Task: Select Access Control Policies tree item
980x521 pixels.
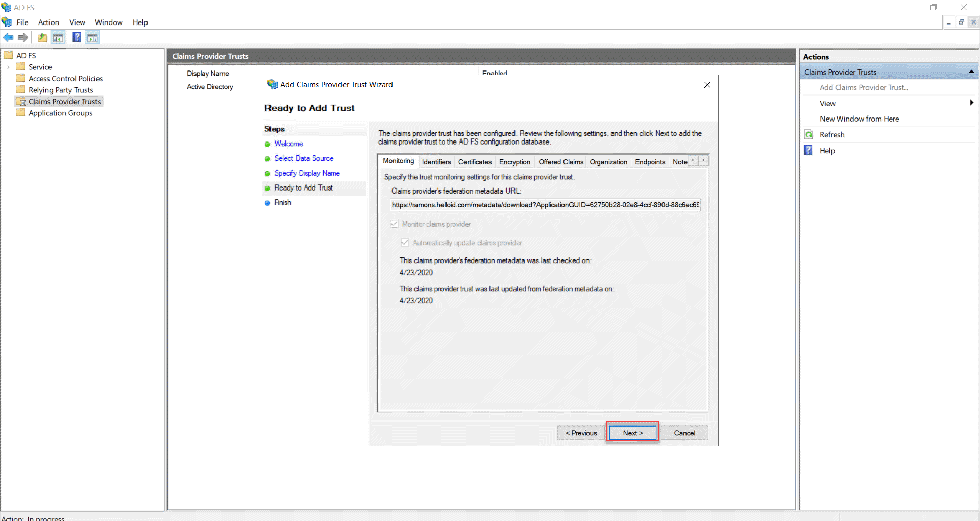Action: point(65,78)
